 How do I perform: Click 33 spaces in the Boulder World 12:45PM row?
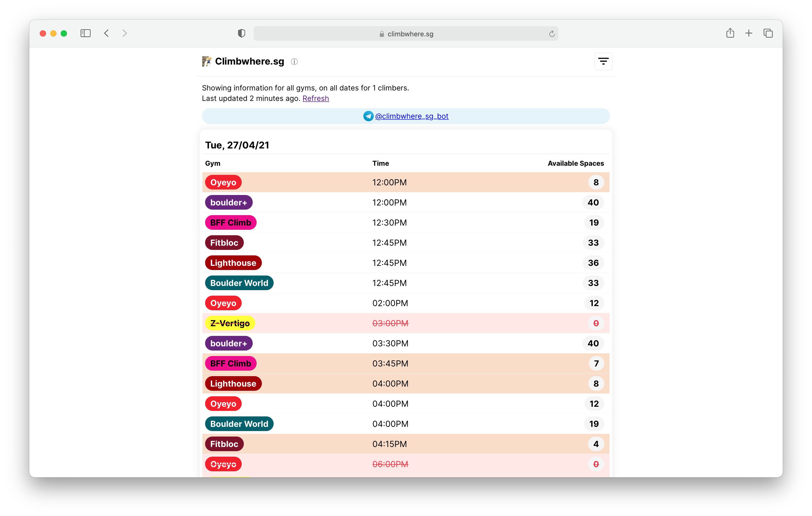point(593,283)
